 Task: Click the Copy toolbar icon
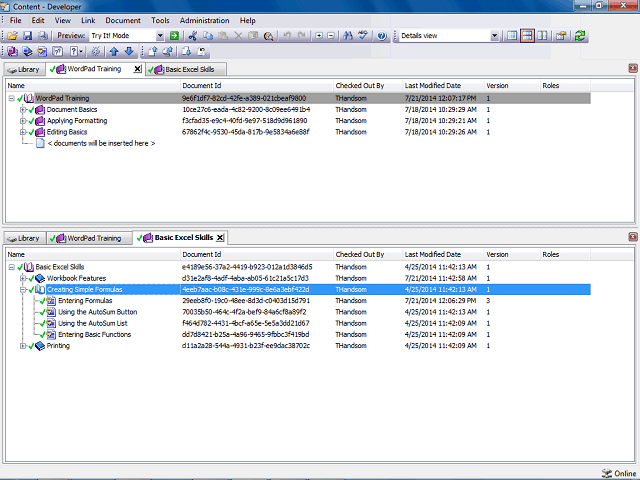(x=208, y=36)
